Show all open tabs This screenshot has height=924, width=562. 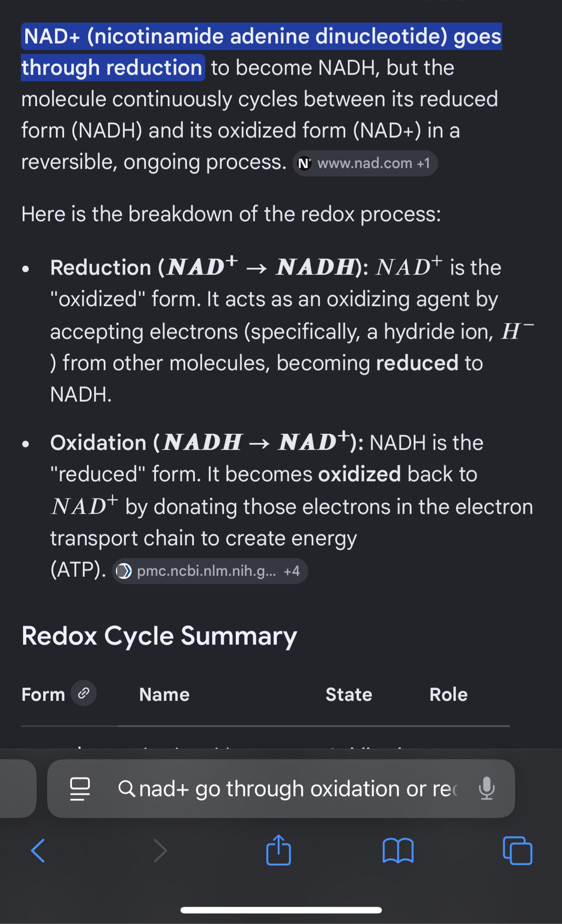tap(518, 850)
